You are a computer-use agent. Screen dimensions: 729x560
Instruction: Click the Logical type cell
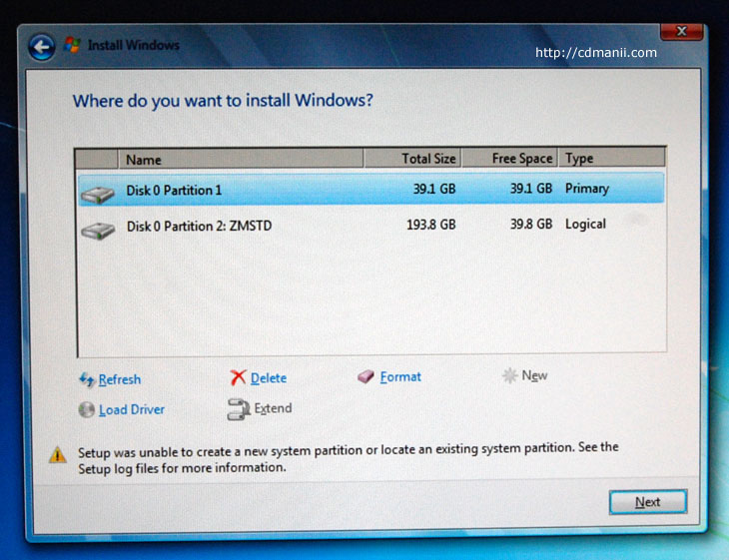585,224
